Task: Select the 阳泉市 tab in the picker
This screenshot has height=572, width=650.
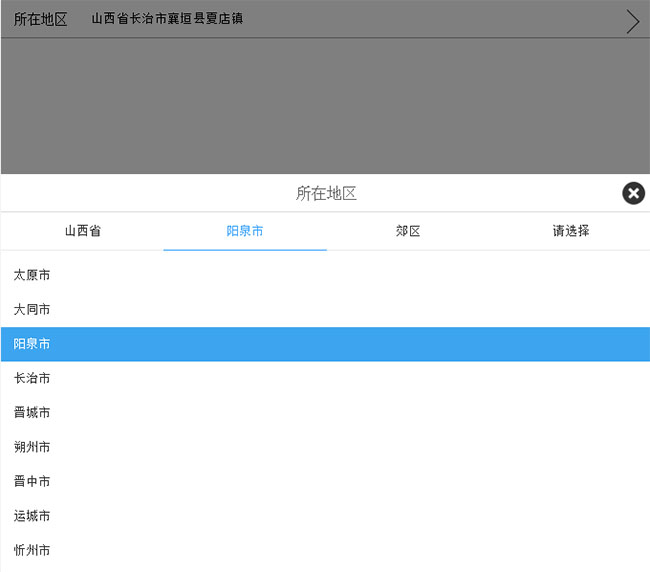Action: pyautogui.click(x=245, y=231)
